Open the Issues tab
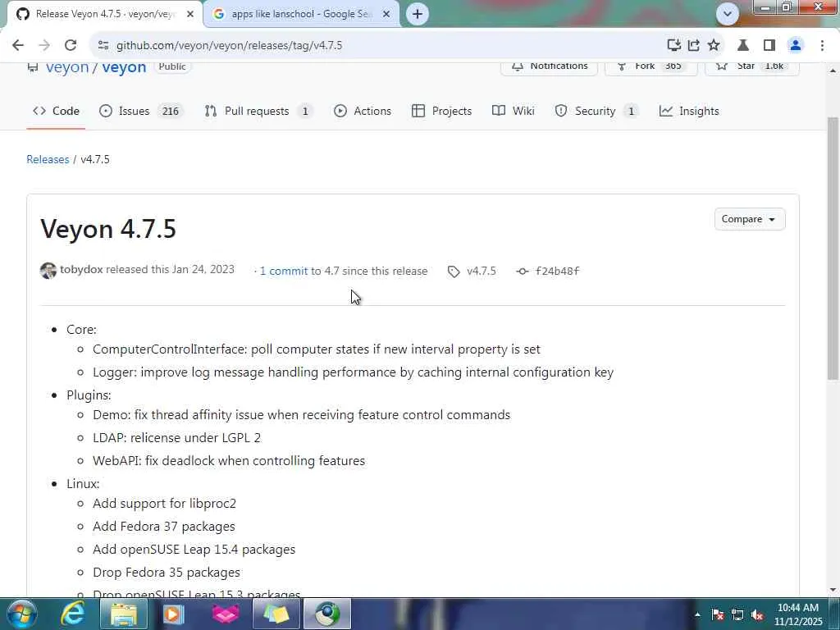 (x=142, y=111)
